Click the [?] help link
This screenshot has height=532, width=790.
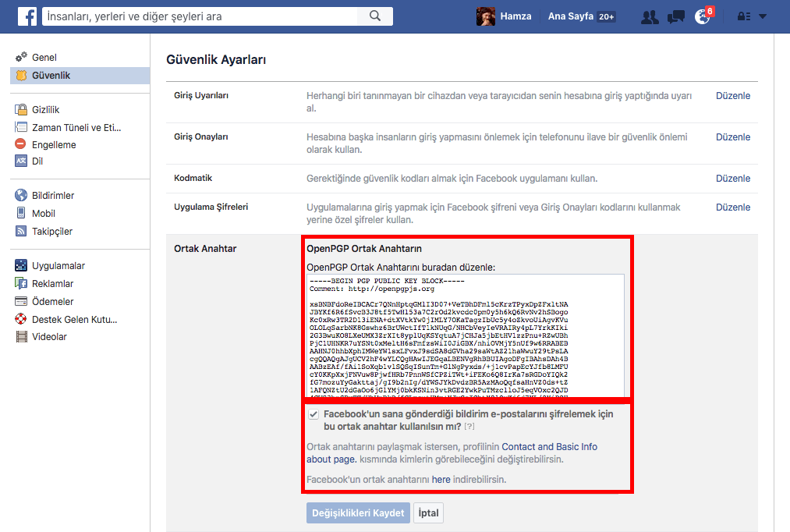click(x=469, y=427)
